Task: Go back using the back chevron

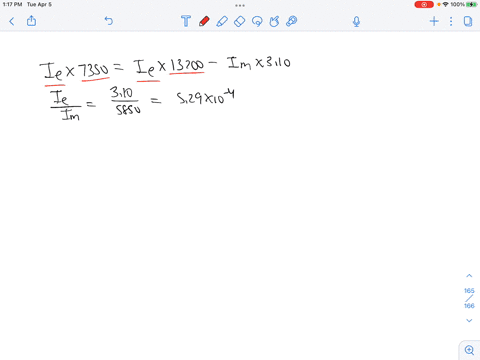Action: coord(12,22)
